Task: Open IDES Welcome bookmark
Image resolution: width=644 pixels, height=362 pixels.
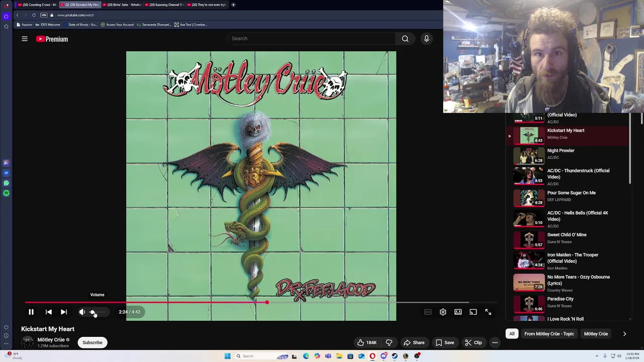Action: (x=48, y=25)
